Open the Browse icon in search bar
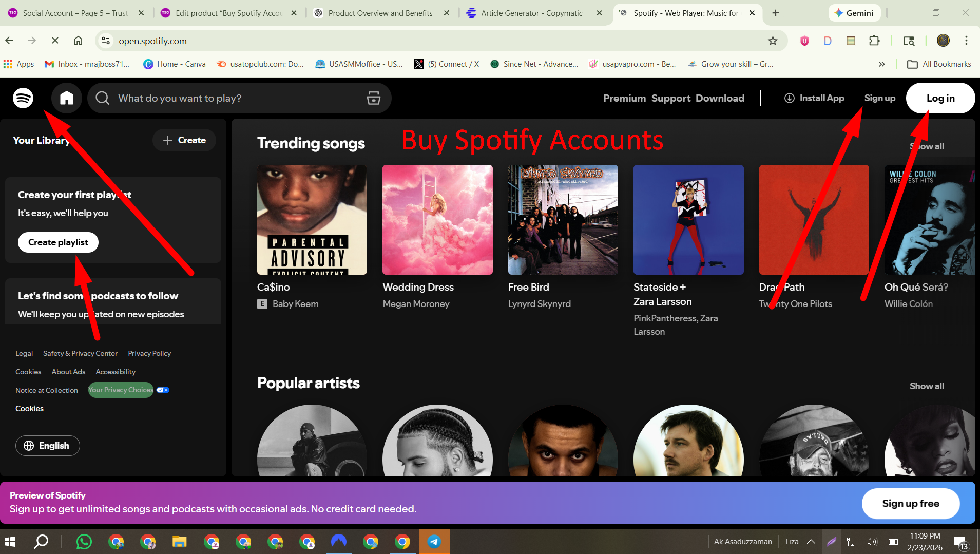This screenshot has height=554, width=980. coord(374,98)
